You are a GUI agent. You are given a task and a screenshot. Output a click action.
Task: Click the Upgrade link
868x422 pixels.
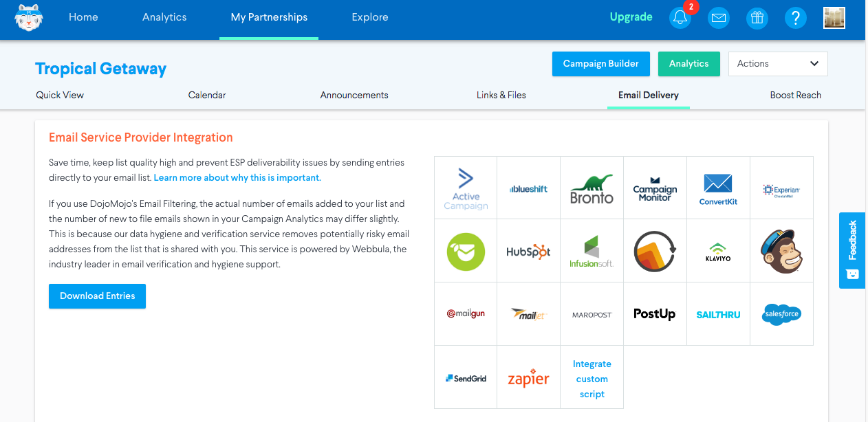tap(631, 17)
